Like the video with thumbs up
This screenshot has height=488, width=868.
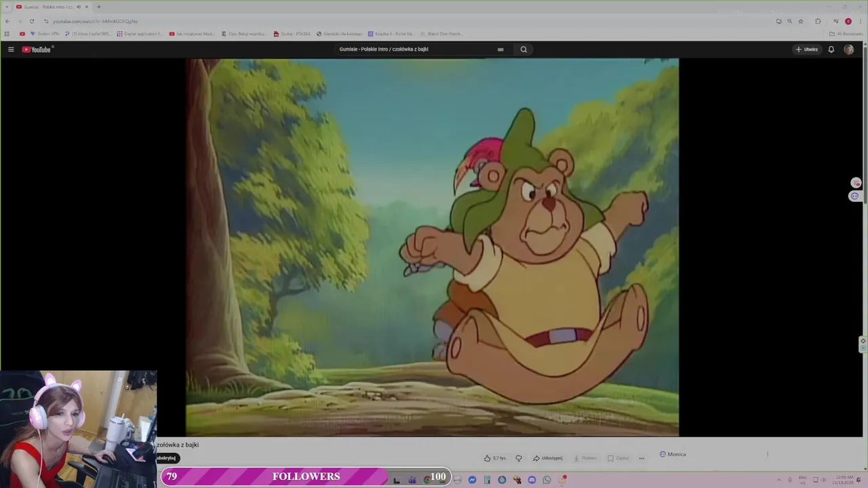[x=495, y=458]
